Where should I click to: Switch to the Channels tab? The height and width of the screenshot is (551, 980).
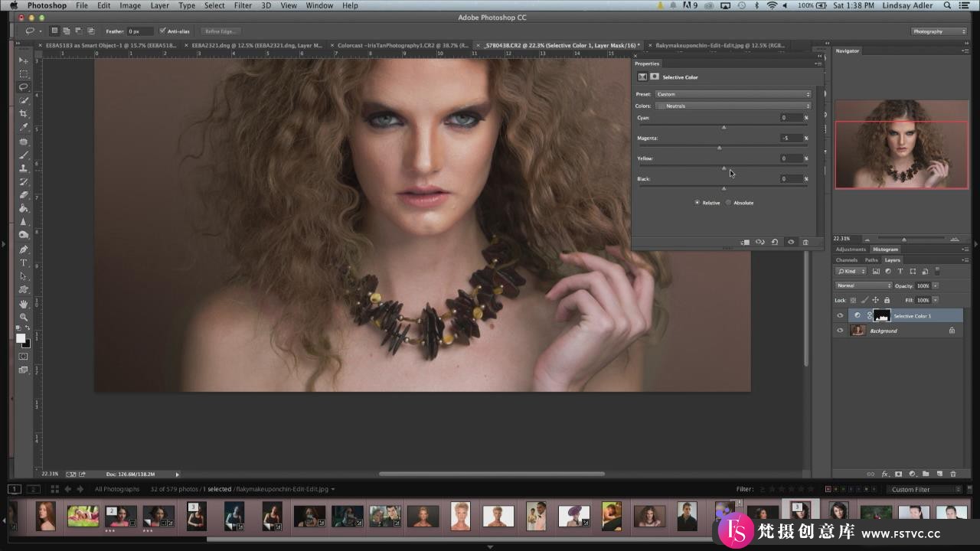click(847, 260)
